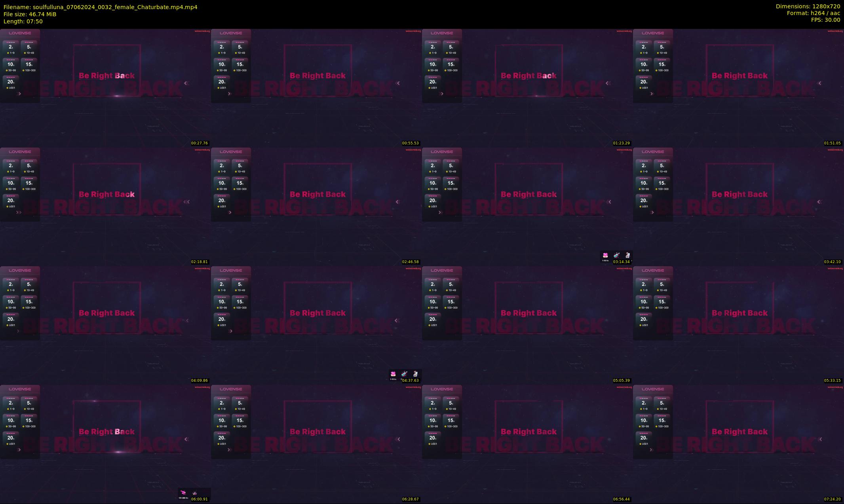844x504 pixels.
Task: Click the Lovense logo in the 07:24.20 frame
Action: click(x=653, y=389)
